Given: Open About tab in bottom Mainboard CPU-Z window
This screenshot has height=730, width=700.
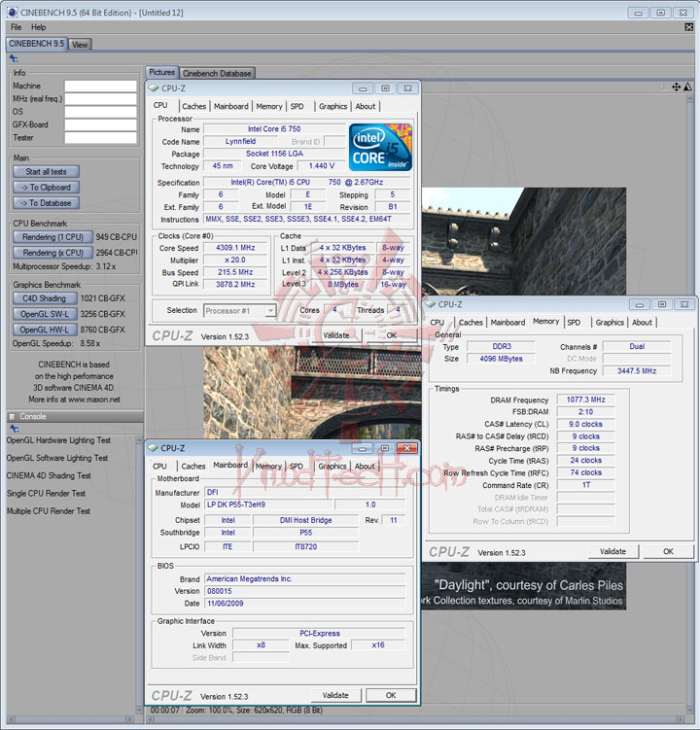Looking at the screenshot, I should (365, 466).
